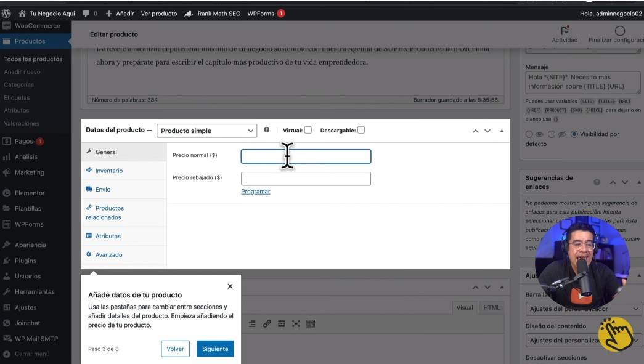
Task: Click the Volver button in the tour
Action: point(176,349)
